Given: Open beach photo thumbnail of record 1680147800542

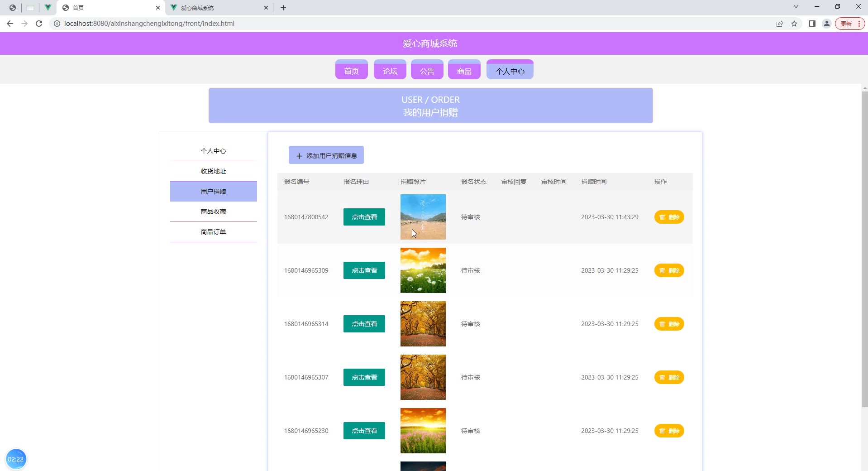Looking at the screenshot, I should point(423,217).
